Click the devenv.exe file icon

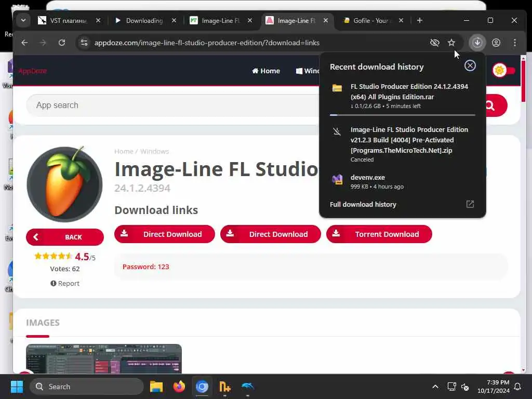(x=337, y=179)
